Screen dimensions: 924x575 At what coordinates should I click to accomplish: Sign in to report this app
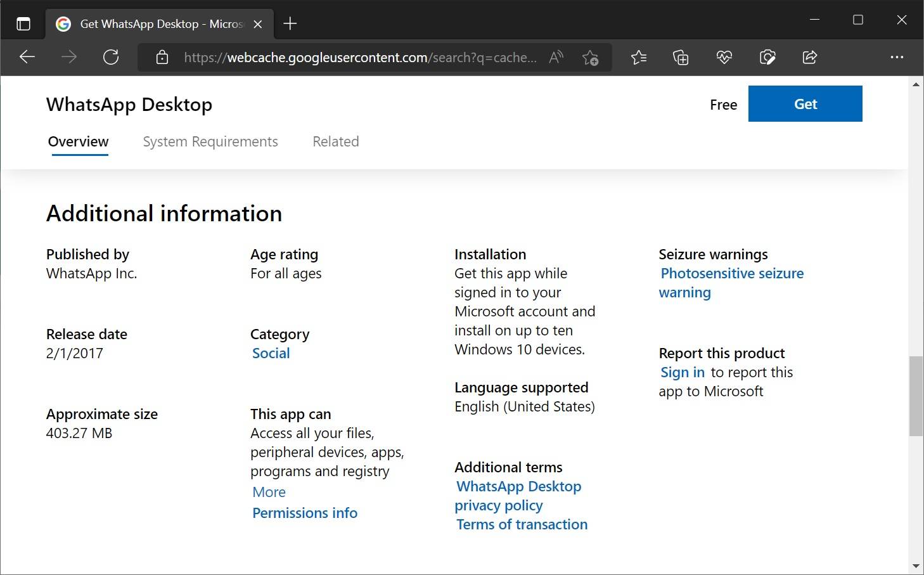(x=682, y=372)
